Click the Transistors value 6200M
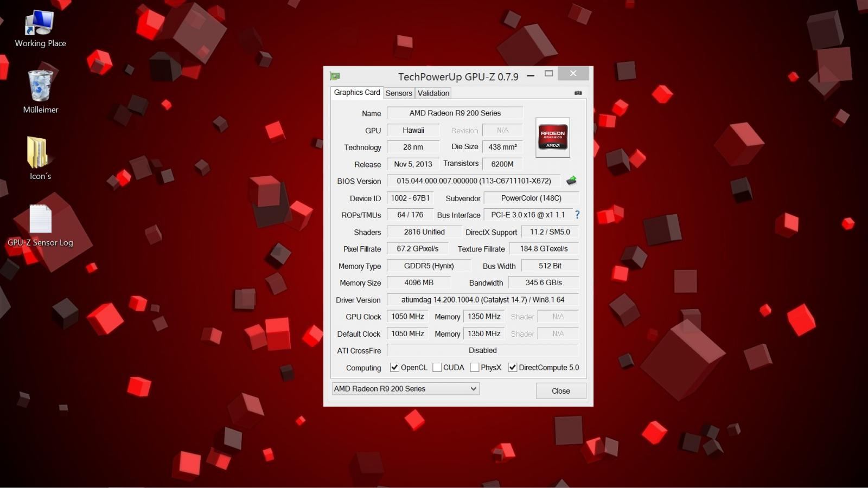868x488 pixels. tap(502, 164)
